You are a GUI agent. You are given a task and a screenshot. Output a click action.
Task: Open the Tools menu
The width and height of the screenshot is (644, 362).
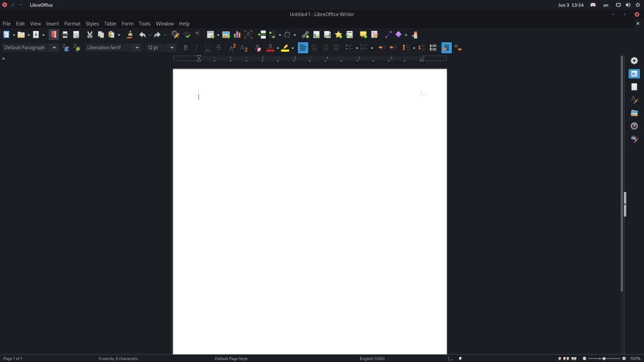[x=144, y=24]
